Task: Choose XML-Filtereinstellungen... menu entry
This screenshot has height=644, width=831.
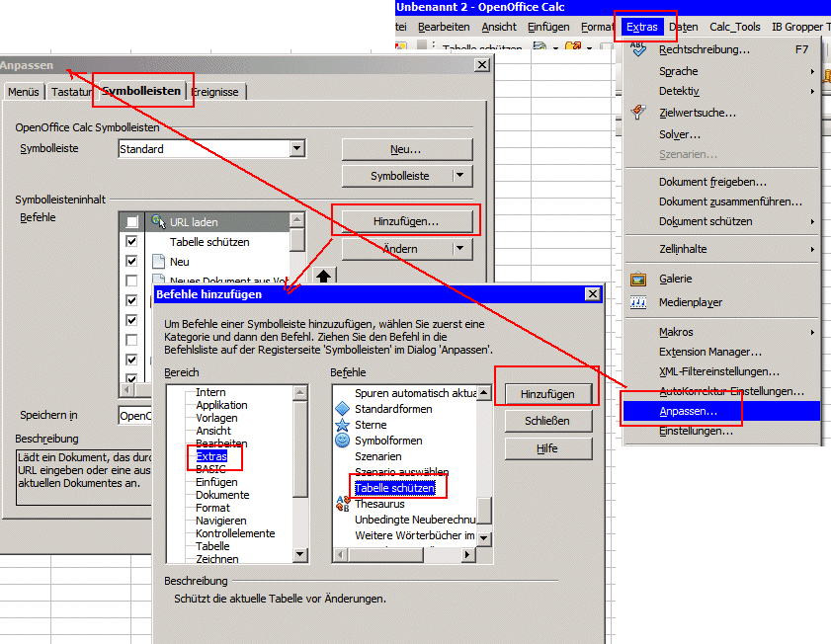Action: pos(722,371)
